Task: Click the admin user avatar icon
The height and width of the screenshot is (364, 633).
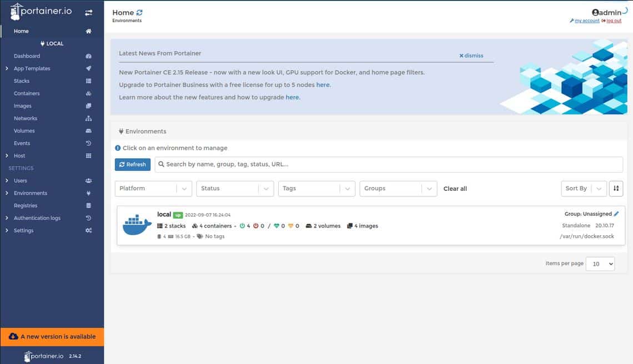Action: tap(595, 13)
